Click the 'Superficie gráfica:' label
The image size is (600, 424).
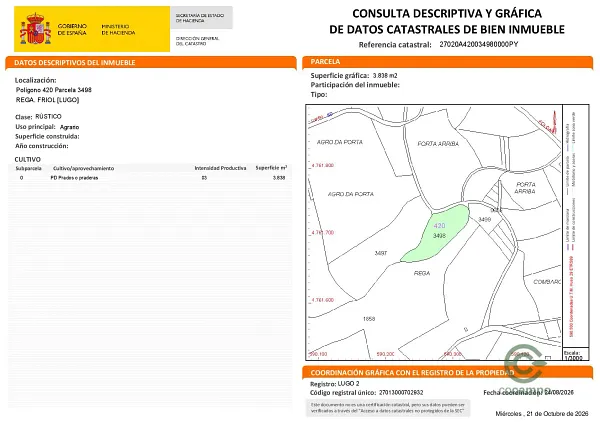(340, 75)
